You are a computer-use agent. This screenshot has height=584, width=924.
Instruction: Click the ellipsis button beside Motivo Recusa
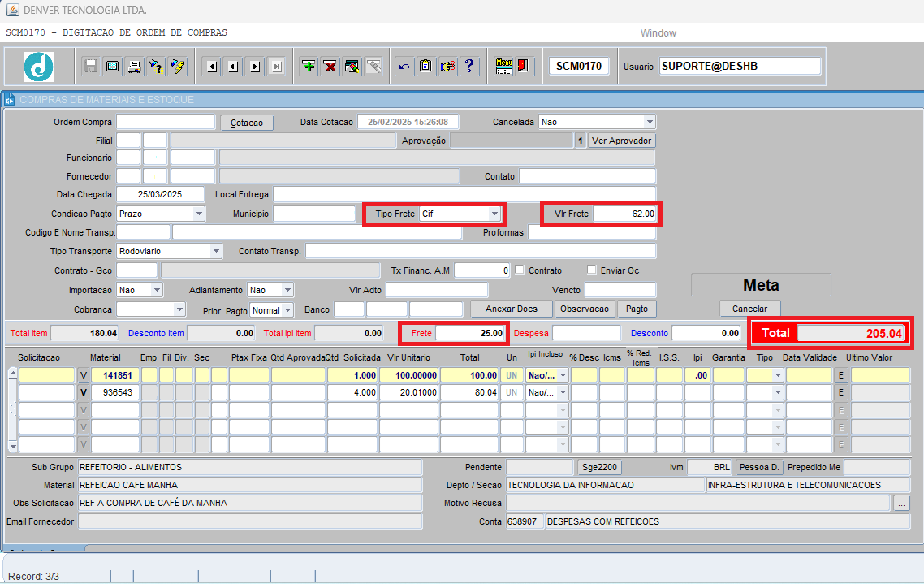[901, 504]
